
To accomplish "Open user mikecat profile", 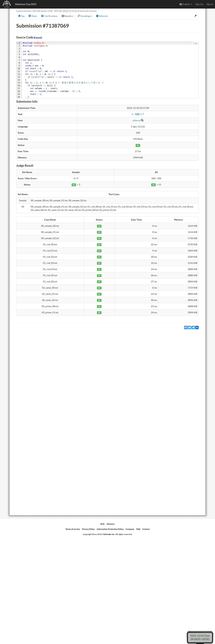I will pyautogui.click(x=136, y=120).
